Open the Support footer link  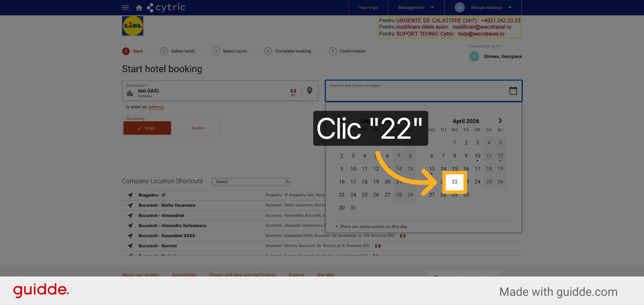point(297,274)
